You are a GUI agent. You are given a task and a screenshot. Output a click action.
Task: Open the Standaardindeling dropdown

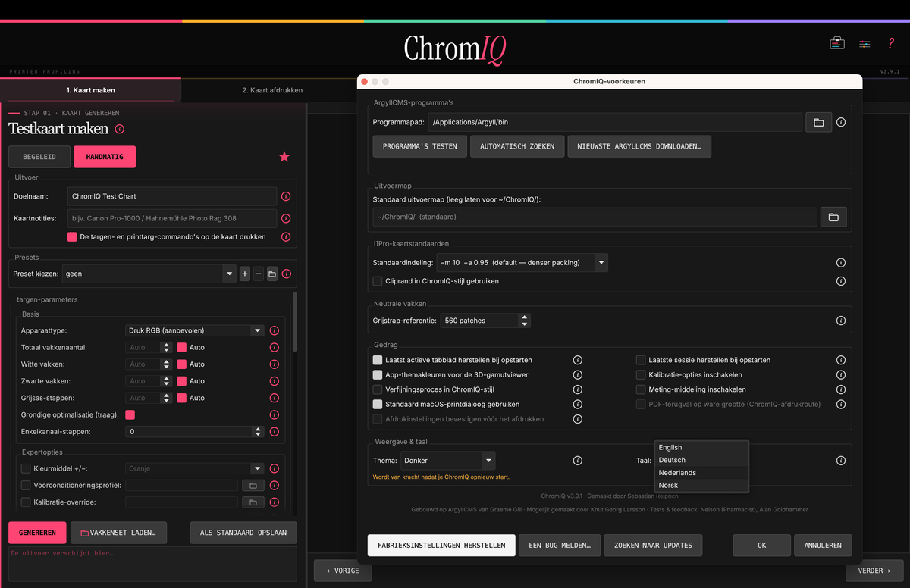522,263
